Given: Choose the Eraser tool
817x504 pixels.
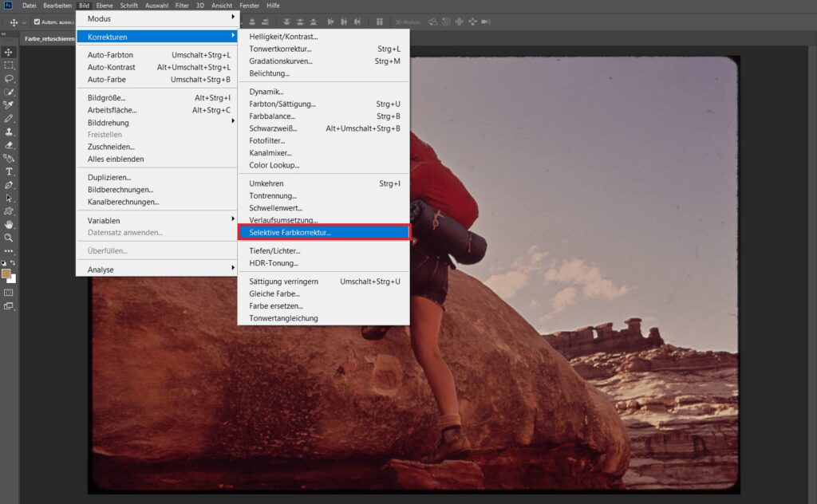Looking at the screenshot, I should tap(9, 145).
